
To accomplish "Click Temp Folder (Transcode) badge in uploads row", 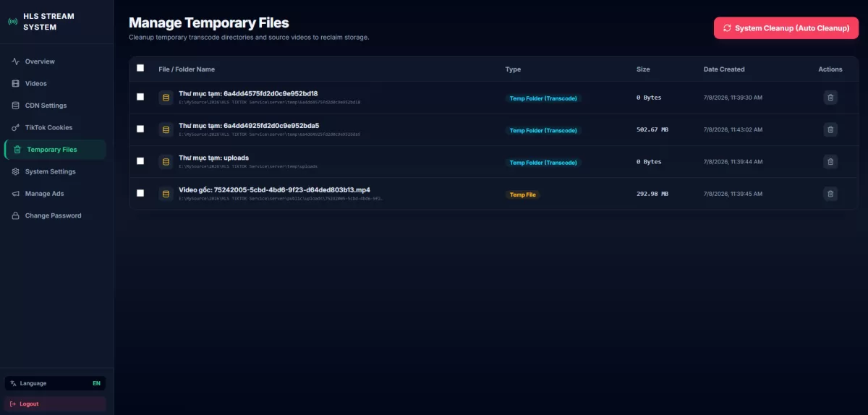I will point(543,163).
